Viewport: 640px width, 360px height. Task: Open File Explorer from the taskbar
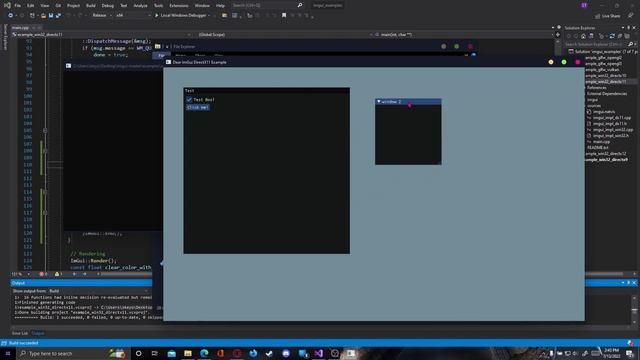click(188, 353)
